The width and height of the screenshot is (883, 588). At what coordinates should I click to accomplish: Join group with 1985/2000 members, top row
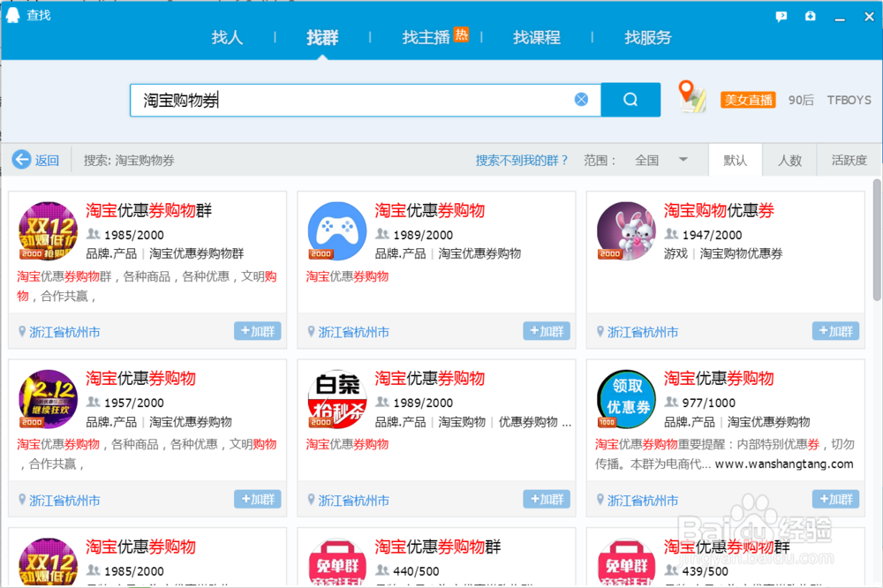coord(257,330)
